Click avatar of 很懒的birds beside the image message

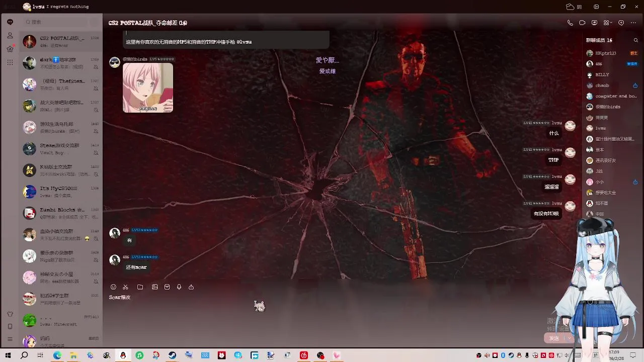pos(115,62)
